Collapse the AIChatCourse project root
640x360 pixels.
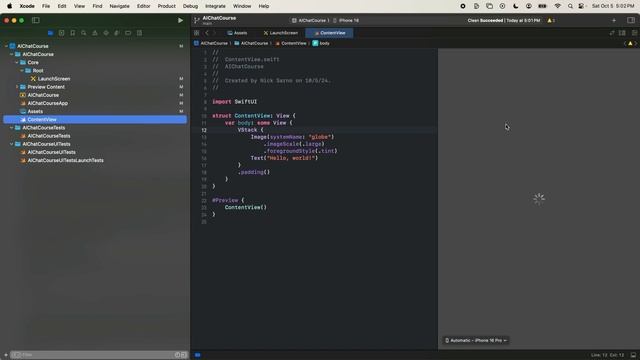tap(7, 46)
